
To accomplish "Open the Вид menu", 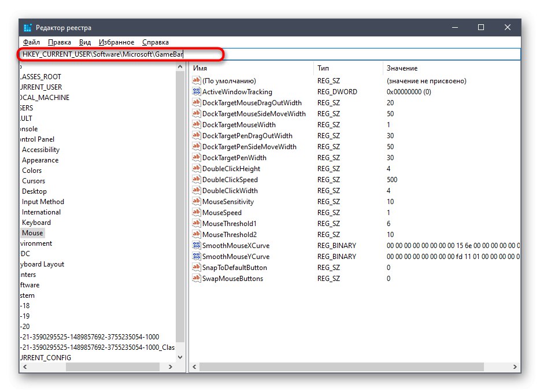I will [x=85, y=42].
